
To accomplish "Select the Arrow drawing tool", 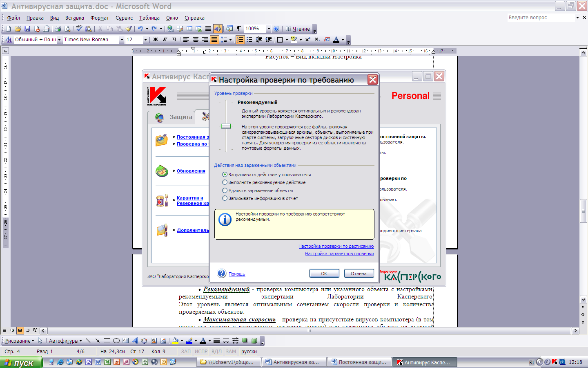I will [x=98, y=341].
